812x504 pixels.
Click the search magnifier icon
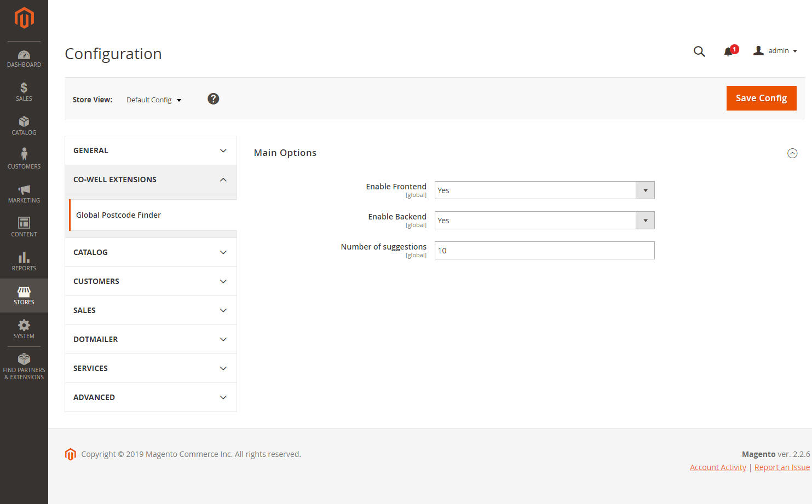point(699,51)
